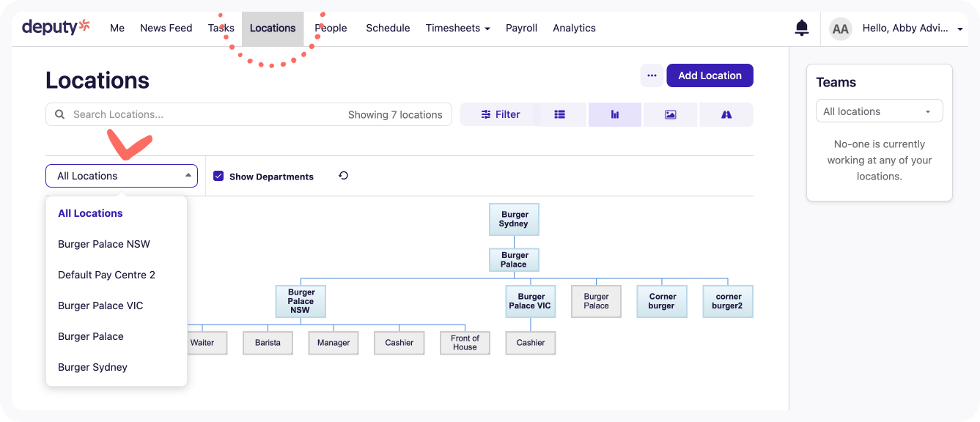980x422 pixels.
Task: Switch to the list view icon
Action: tap(559, 114)
